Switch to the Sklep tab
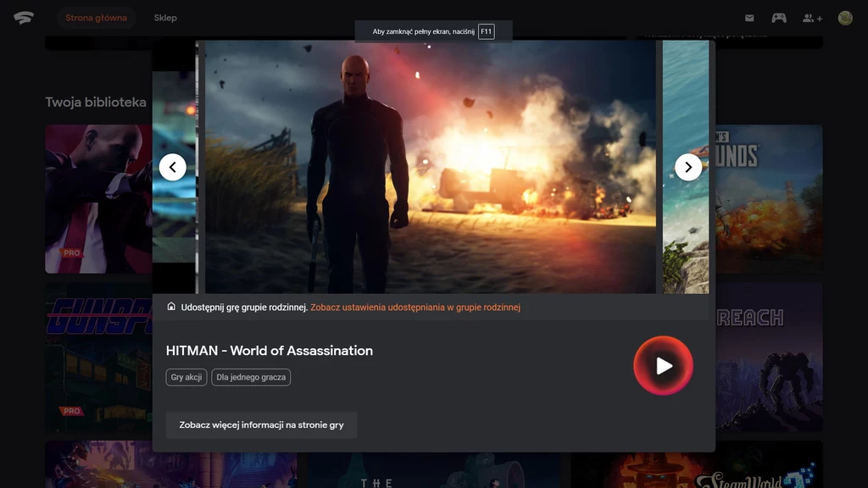The height and width of the screenshot is (488, 868). click(165, 18)
